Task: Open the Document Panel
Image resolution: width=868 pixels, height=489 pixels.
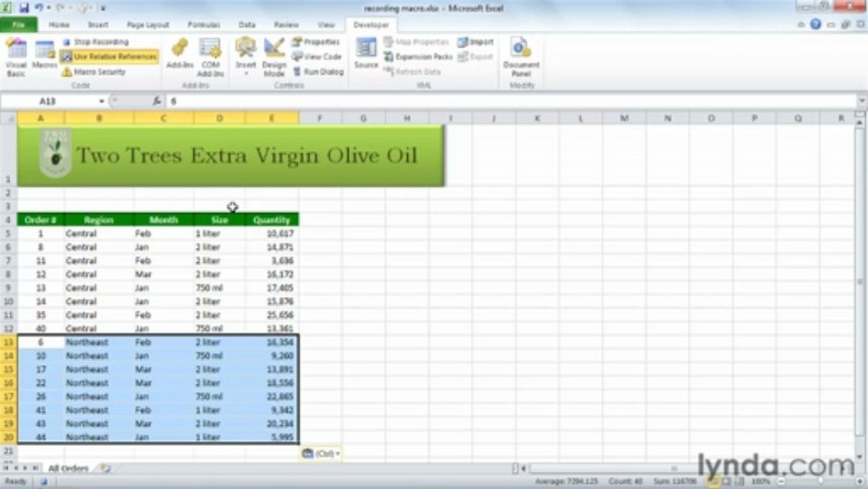Action: coord(521,57)
